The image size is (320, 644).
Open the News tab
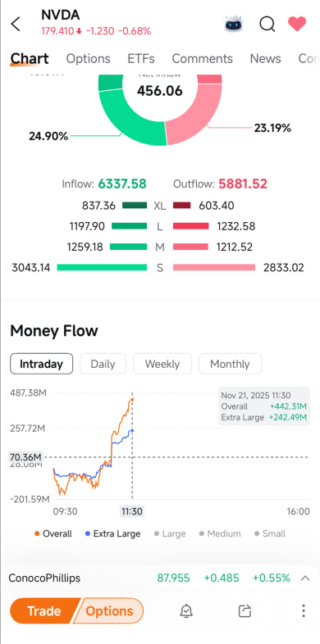pyautogui.click(x=265, y=59)
